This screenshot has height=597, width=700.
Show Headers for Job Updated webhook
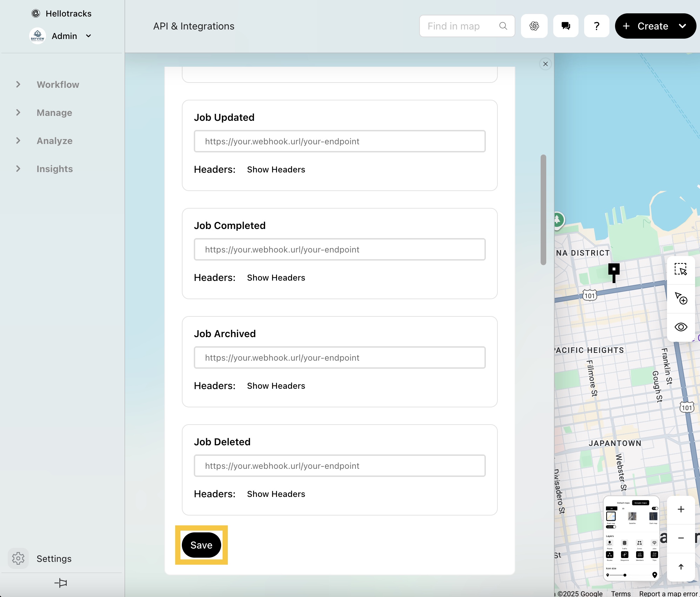(276, 170)
